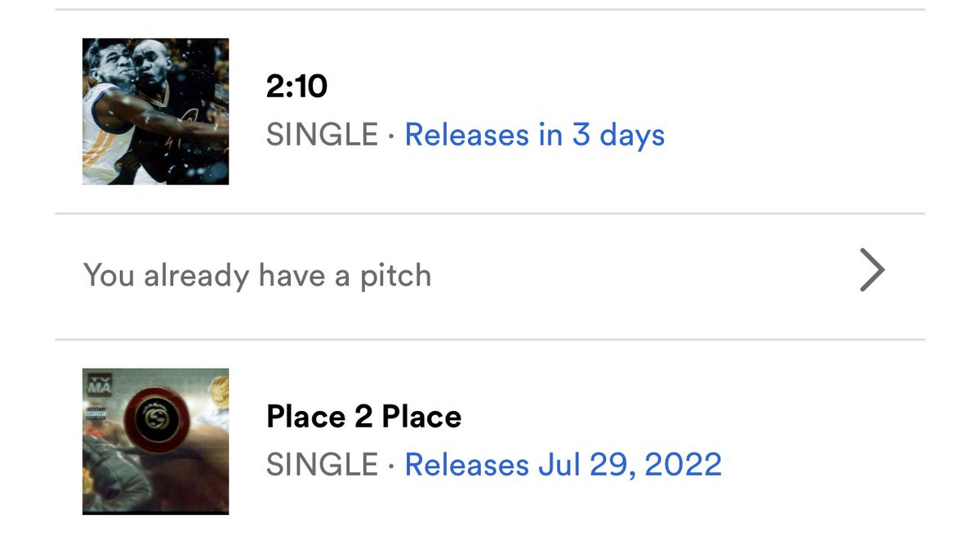Tap the SINGLE label under Place 2 Place
This screenshot has height=541, width=980.
tap(323, 465)
